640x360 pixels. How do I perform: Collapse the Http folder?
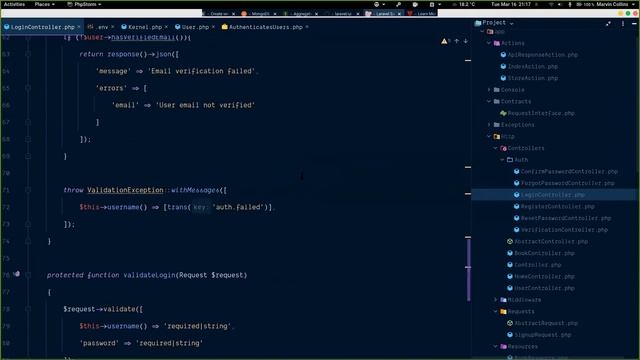(489, 136)
